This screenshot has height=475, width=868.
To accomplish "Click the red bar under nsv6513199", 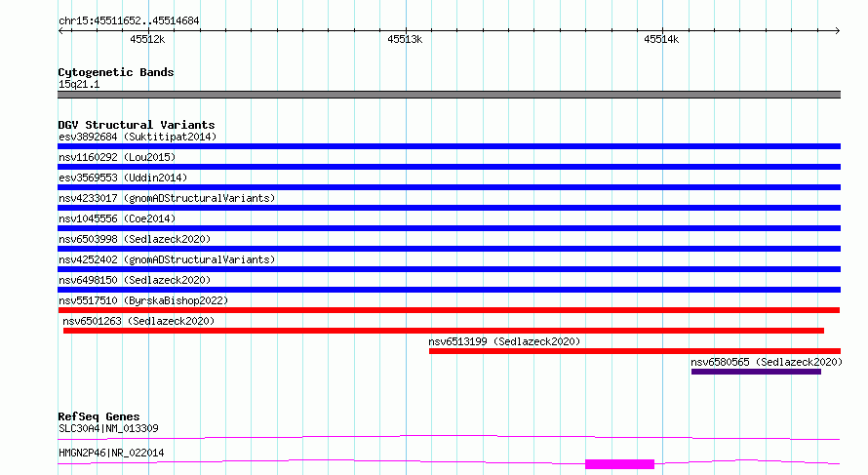I will (635, 351).
